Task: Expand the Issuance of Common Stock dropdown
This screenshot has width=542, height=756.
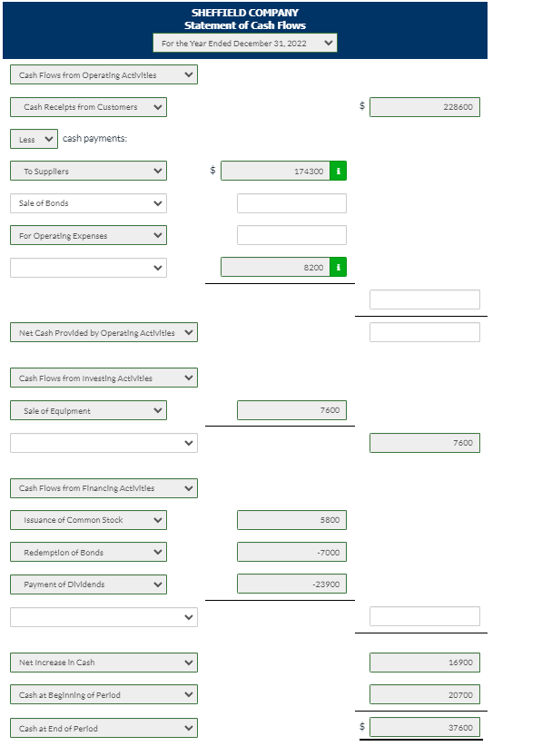Action: point(90,519)
